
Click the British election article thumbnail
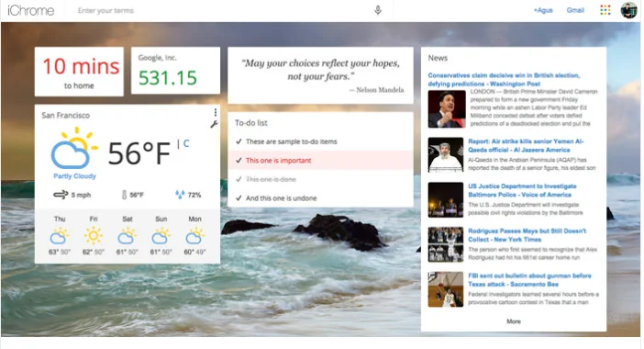click(447, 109)
